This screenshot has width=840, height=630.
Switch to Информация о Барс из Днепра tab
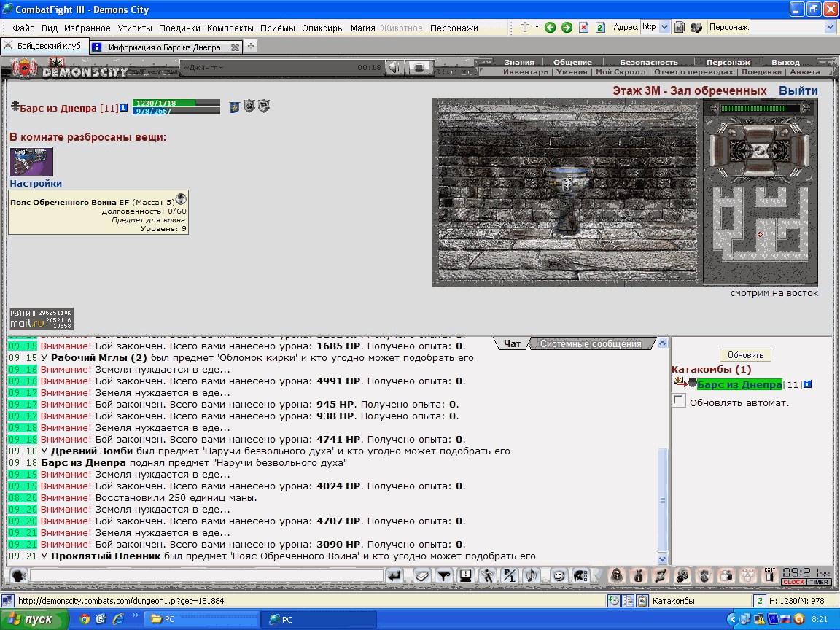point(165,47)
